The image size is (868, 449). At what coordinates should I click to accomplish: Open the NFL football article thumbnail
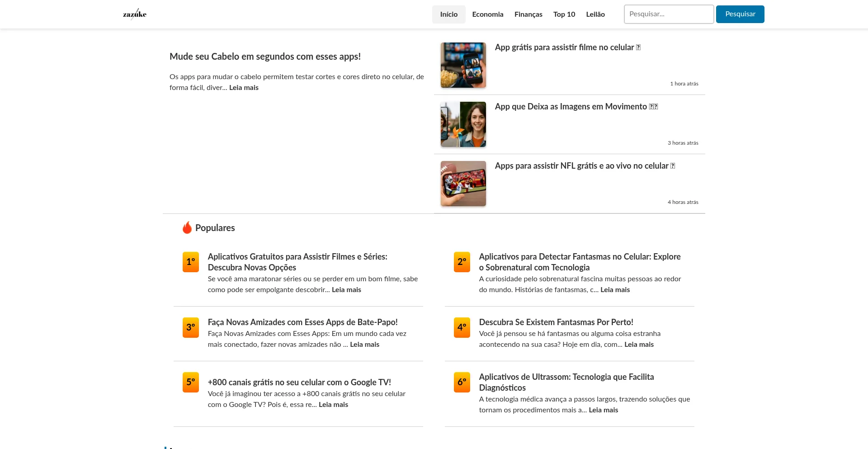pos(463,184)
